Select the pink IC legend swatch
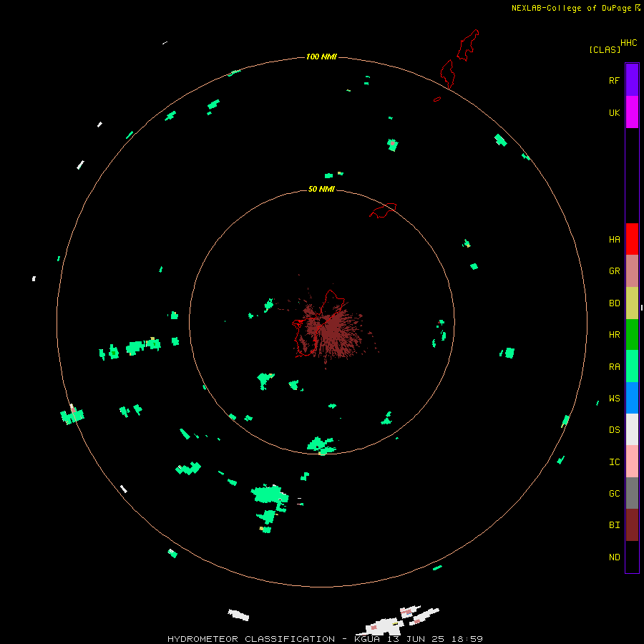 point(632,462)
